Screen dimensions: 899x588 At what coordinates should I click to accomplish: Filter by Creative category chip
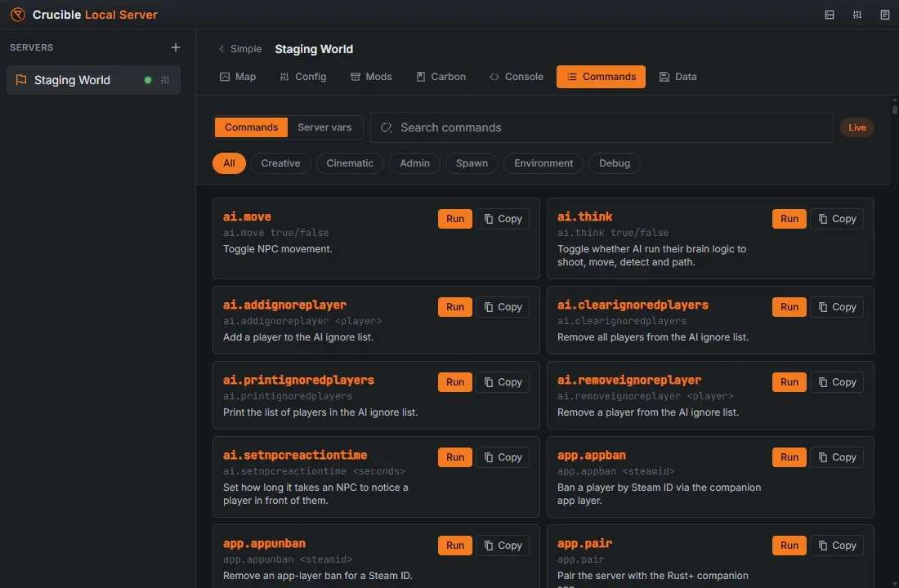(x=280, y=163)
